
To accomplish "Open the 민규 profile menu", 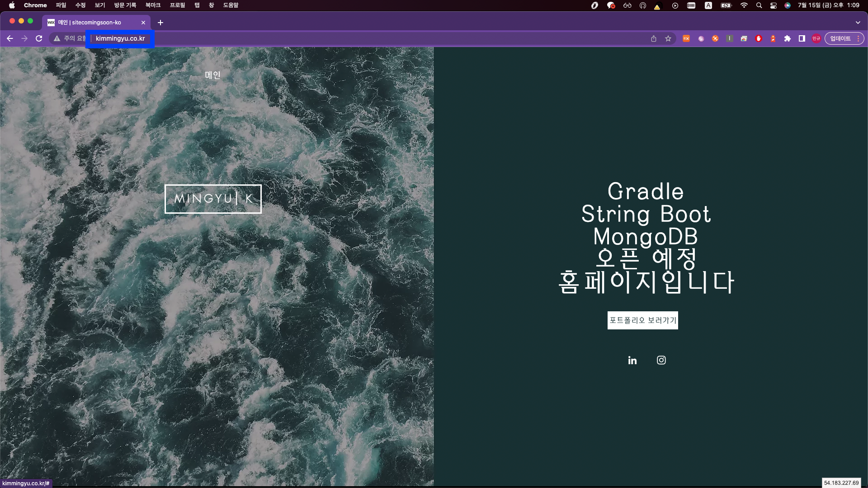I will (816, 39).
